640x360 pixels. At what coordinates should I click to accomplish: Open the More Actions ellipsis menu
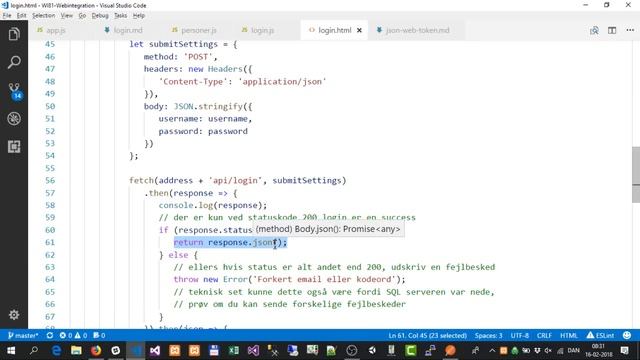click(x=630, y=30)
